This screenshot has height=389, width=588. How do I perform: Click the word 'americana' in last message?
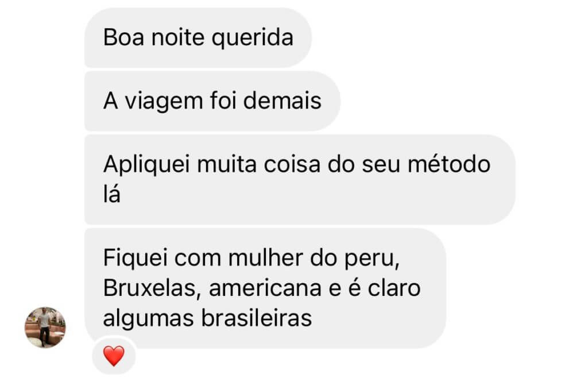point(265,289)
